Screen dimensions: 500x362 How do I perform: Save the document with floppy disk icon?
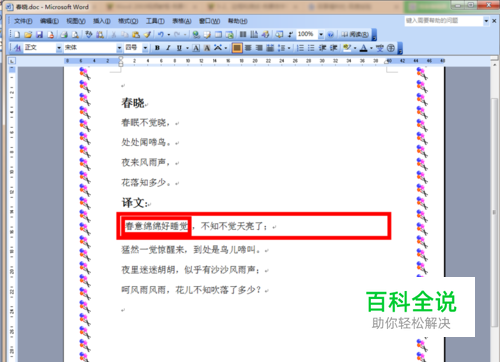tap(39, 34)
